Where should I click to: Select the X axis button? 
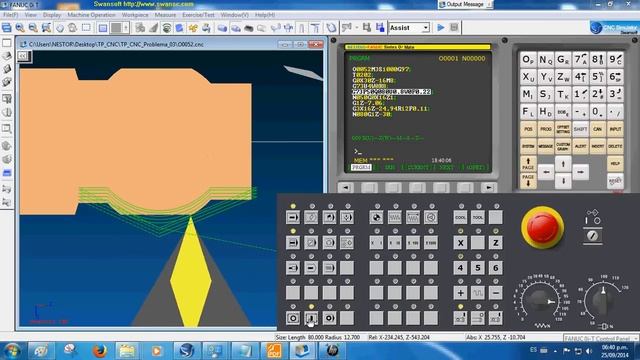pyautogui.click(x=460, y=243)
